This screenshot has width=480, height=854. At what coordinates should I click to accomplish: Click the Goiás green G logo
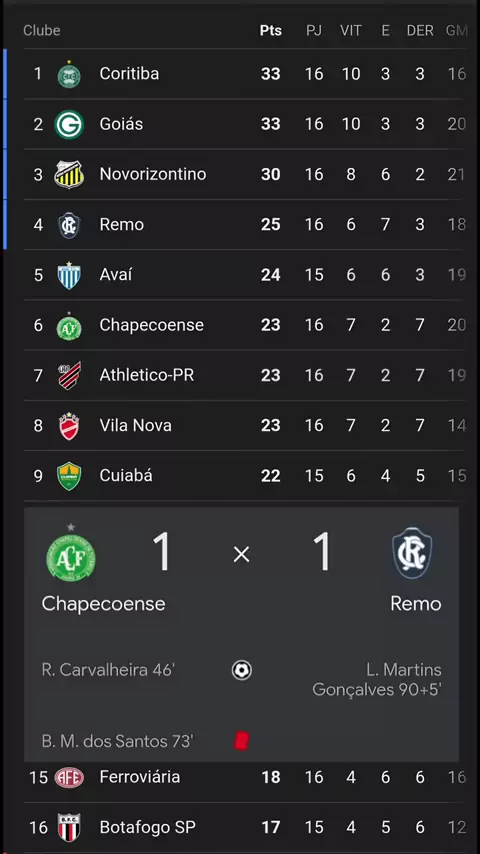[x=69, y=124]
